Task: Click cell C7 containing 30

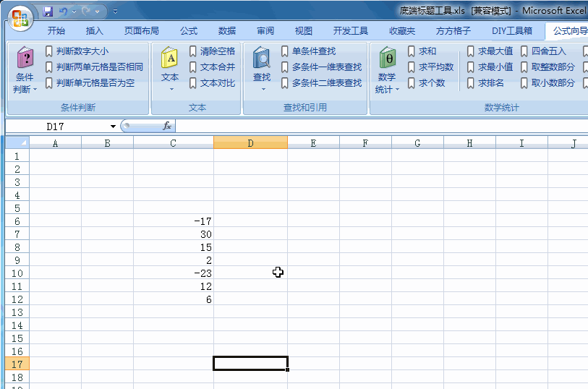Action: click(174, 234)
